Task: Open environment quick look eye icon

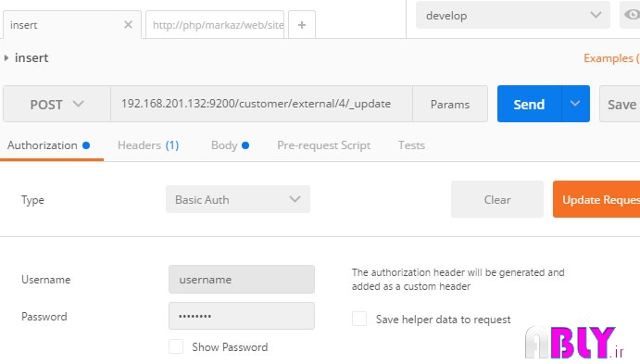Action: tap(631, 15)
